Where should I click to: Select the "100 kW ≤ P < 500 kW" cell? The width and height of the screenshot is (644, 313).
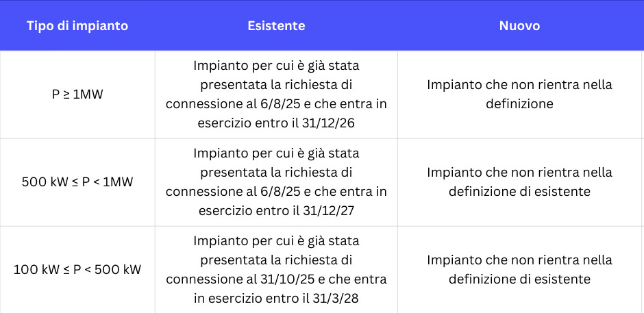pos(77,269)
